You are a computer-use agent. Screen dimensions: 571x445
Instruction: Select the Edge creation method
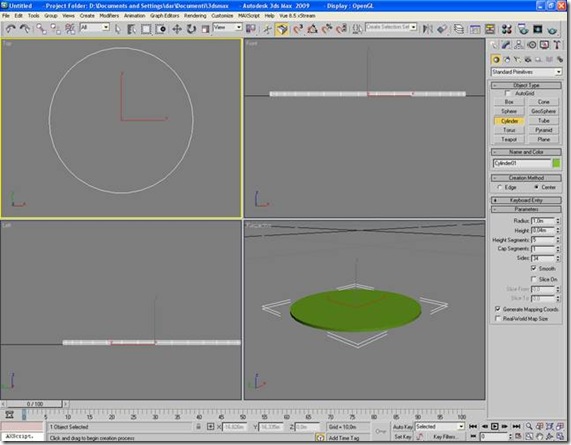coord(500,187)
